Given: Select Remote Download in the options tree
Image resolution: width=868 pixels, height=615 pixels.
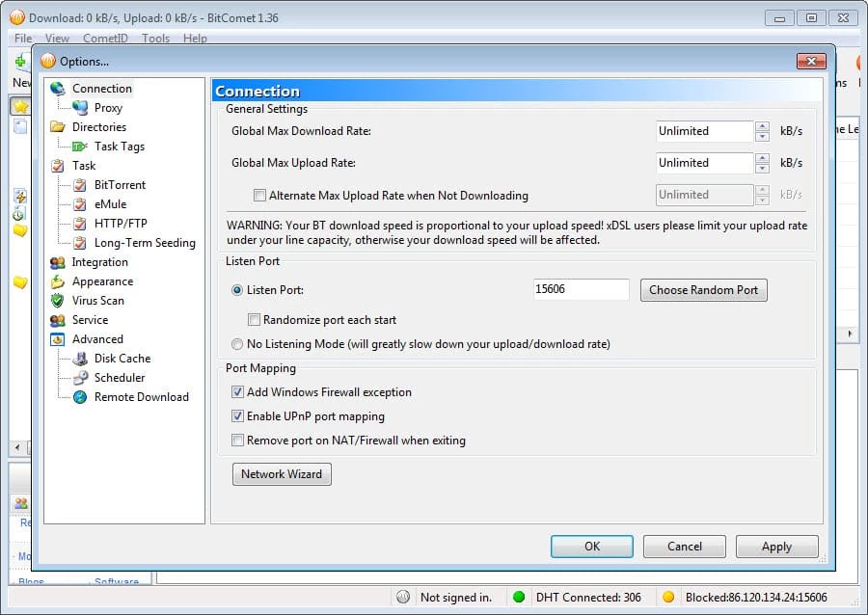Looking at the screenshot, I should tap(141, 397).
